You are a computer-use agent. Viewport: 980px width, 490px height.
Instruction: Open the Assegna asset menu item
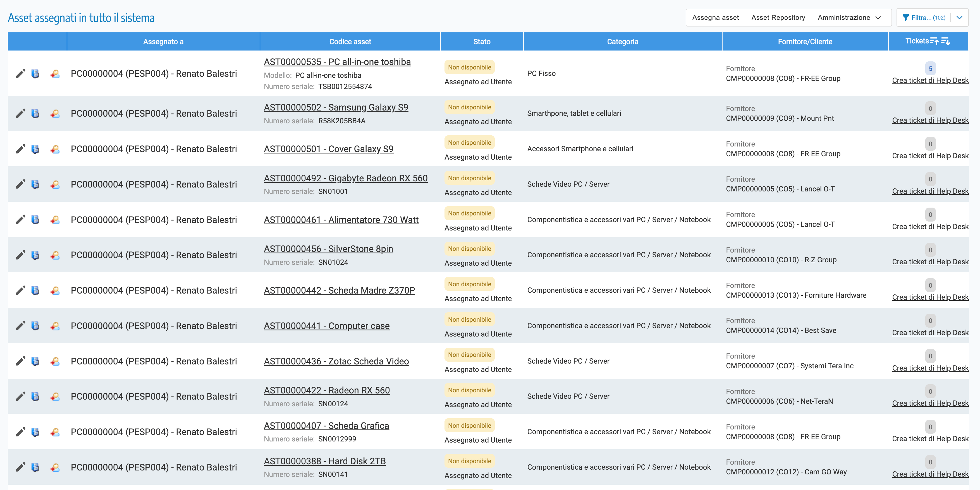tap(715, 18)
